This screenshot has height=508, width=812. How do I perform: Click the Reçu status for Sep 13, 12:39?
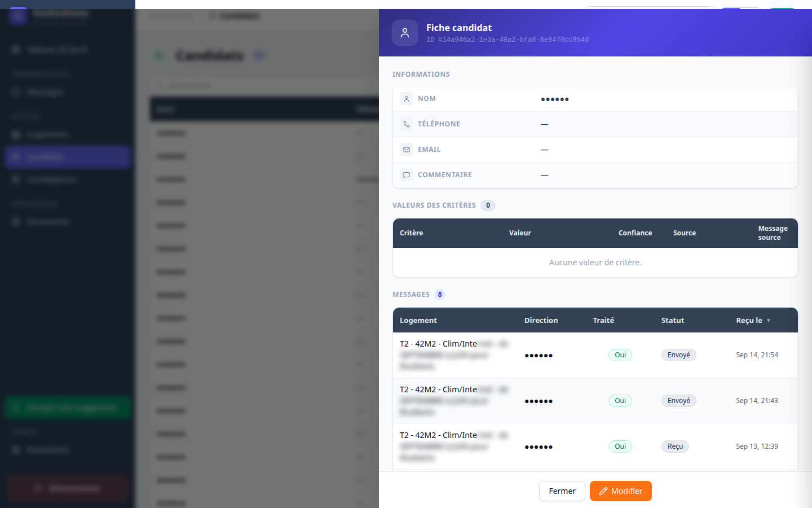point(676,446)
